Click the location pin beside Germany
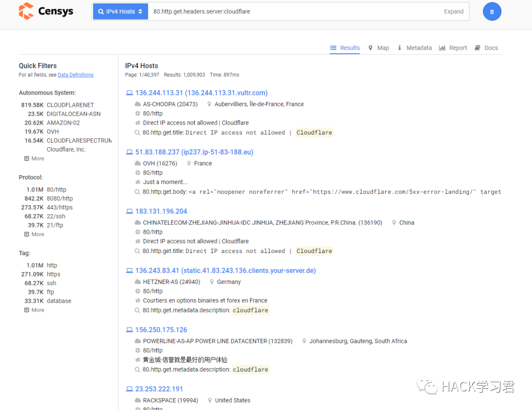The image size is (532, 410). (x=212, y=282)
